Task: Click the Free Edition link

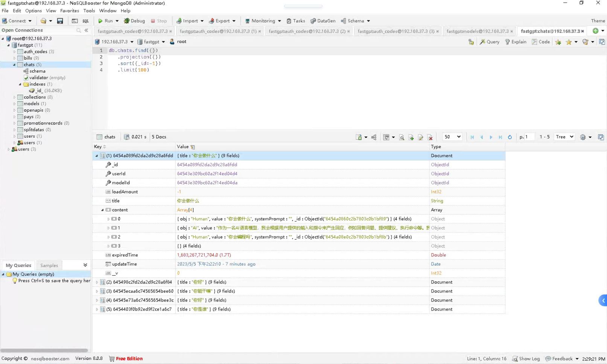Action: pos(129,359)
